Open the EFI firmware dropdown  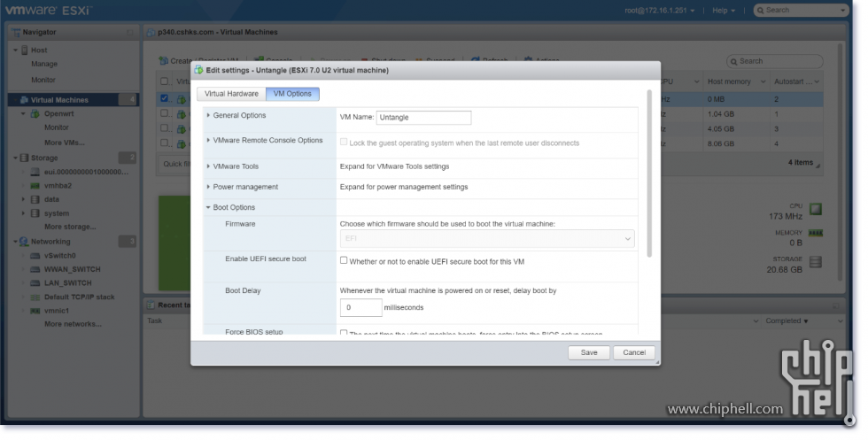click(x=486, y=238)
